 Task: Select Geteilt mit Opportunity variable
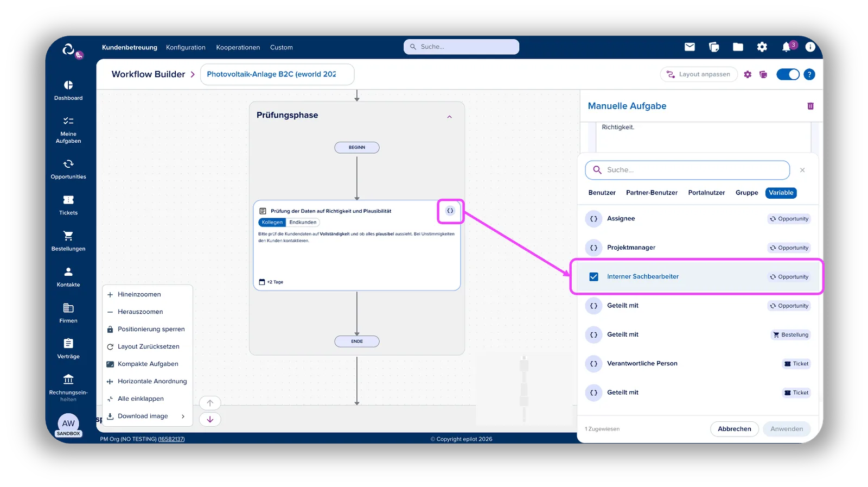[698, 306]
